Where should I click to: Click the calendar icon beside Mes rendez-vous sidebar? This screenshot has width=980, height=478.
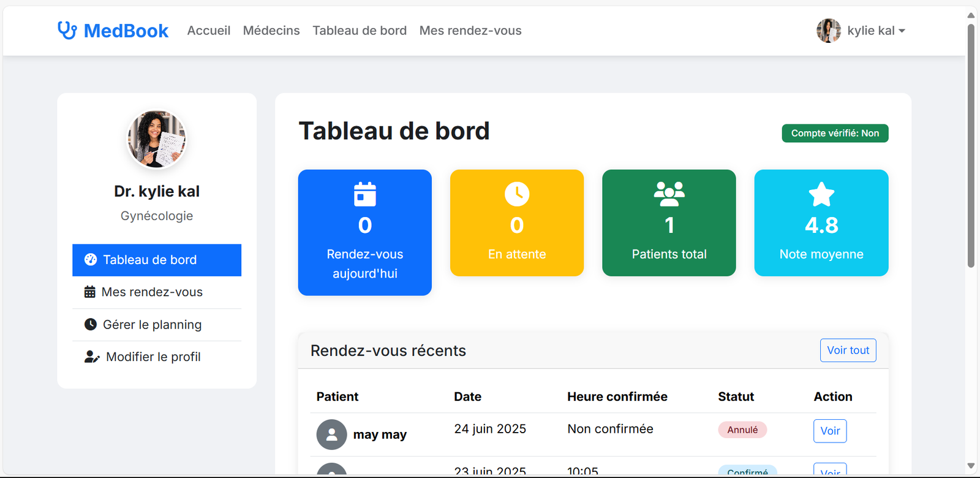point(90,292)
